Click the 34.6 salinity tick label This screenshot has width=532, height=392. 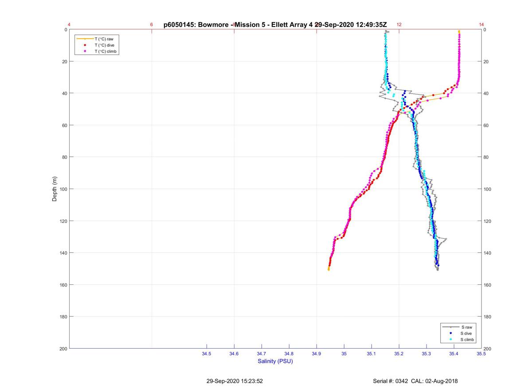point(234,353)
